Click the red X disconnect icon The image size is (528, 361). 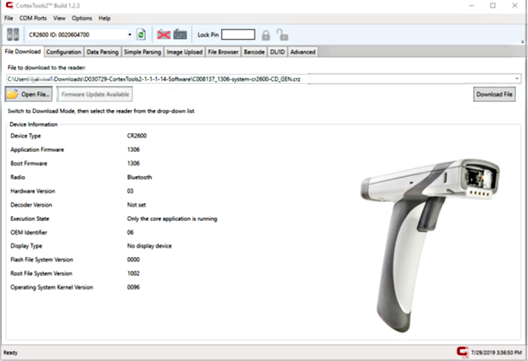164,34
